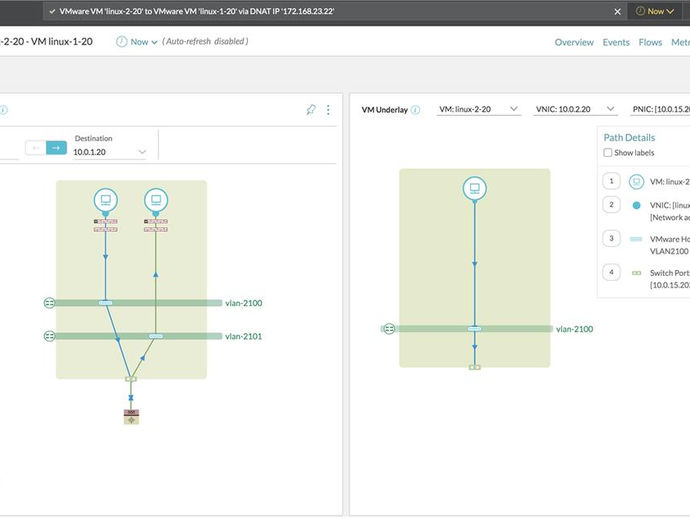
Task: Click the vlan-2100 label in underlay panel
Action: tap(574, 329)
